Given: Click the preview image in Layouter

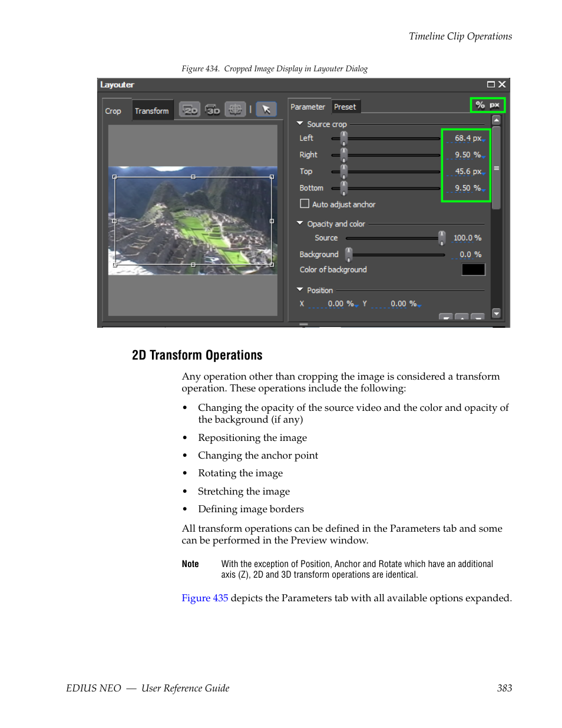Looking at the screenshot, I should (193, 220).
